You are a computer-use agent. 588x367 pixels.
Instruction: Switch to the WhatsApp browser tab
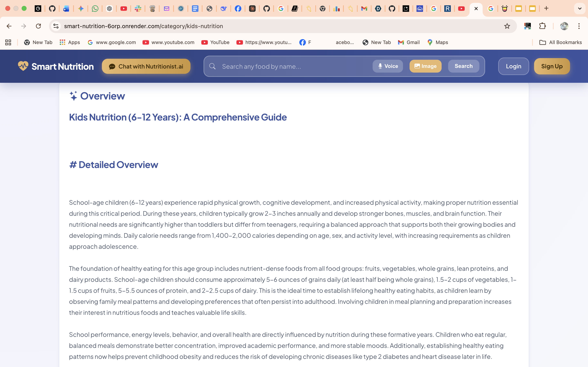point(95,9)
